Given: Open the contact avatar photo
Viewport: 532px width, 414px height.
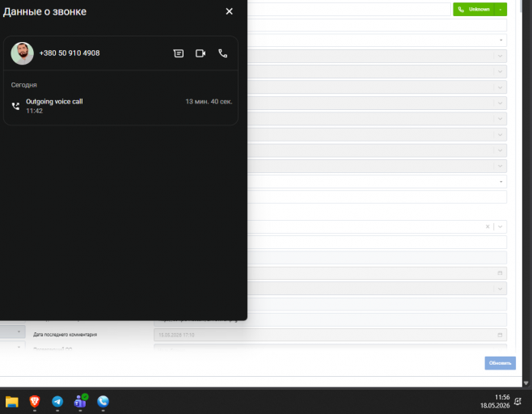Looking at the screenshot, I should pyautogui.click(x=22, y=53).
